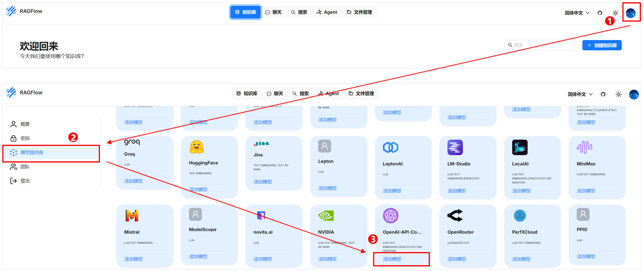Toggle theme sun icon on model provider page
This screenshot has width=644, height=271.
619,94
